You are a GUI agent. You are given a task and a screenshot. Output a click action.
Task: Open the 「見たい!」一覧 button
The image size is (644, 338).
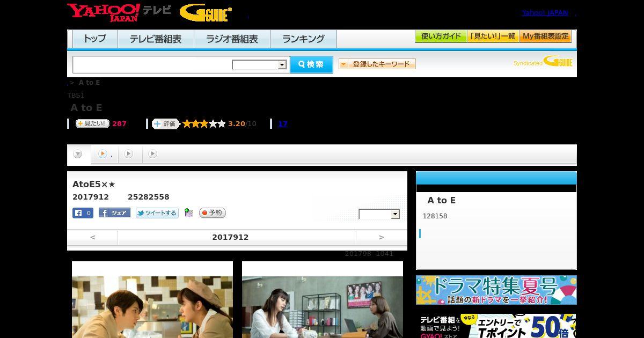coord(493,36)
